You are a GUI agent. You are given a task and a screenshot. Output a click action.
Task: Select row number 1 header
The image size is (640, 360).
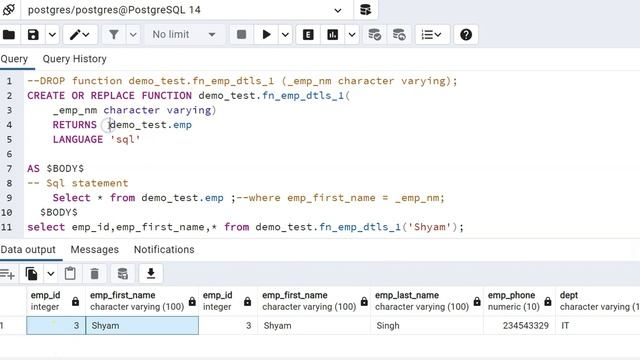click(13, 326)
